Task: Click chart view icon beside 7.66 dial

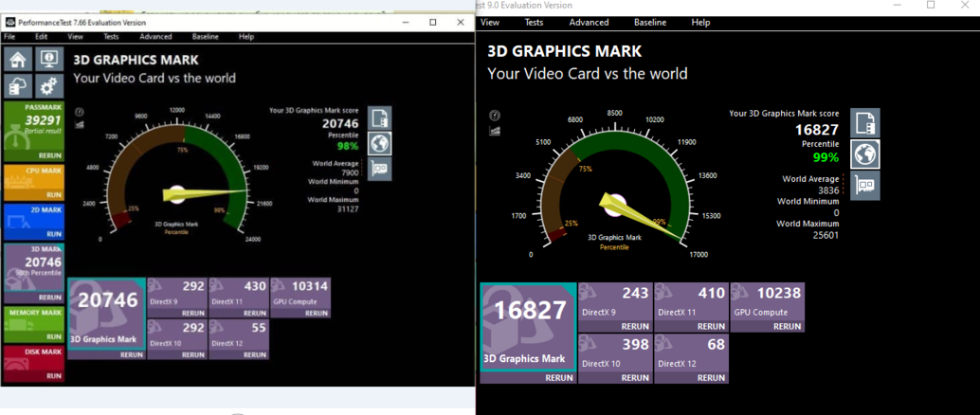Action: point(80,124)
